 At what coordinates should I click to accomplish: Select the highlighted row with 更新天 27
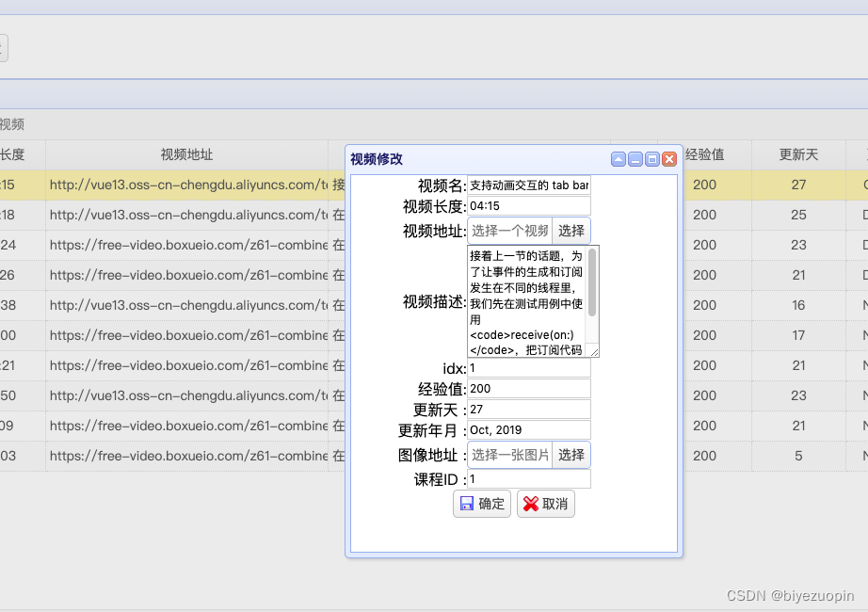pyautogui.click(x=171, y=185)
